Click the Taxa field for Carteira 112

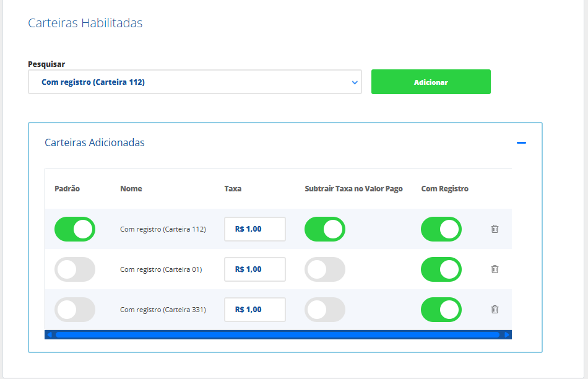point(254,229)
